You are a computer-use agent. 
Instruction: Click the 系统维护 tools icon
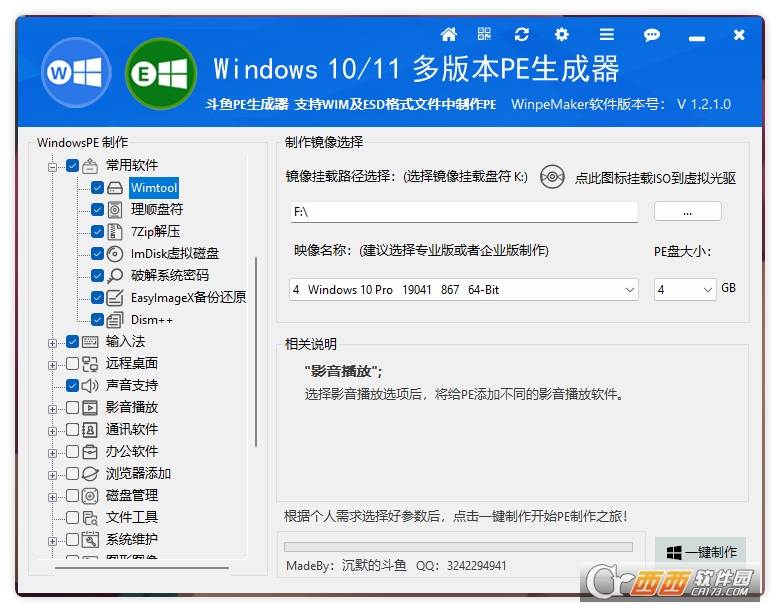(x=90, y=540)
